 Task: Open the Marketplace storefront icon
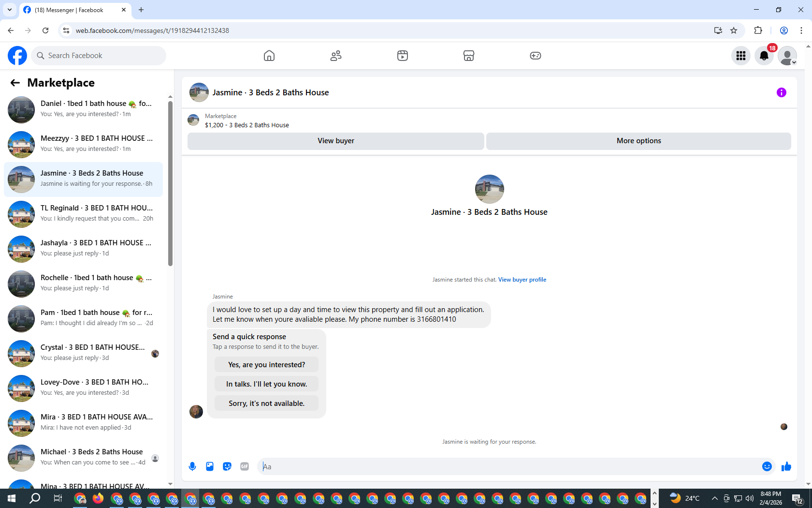(x=469, y=56)
